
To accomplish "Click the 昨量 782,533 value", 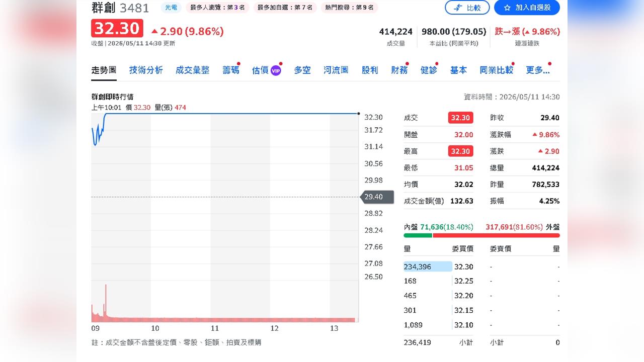I will [546, 185].
